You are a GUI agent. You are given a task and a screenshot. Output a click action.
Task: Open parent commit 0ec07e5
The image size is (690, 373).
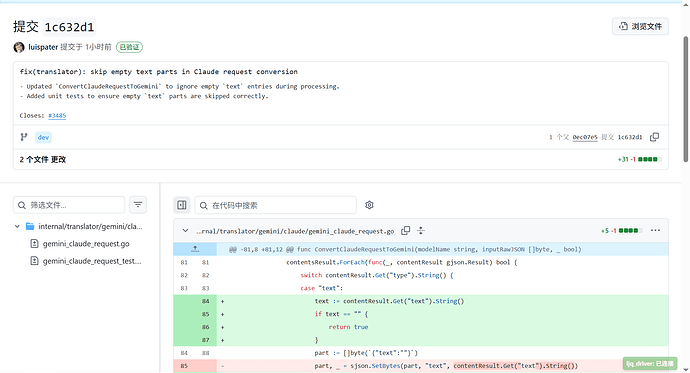585,137
